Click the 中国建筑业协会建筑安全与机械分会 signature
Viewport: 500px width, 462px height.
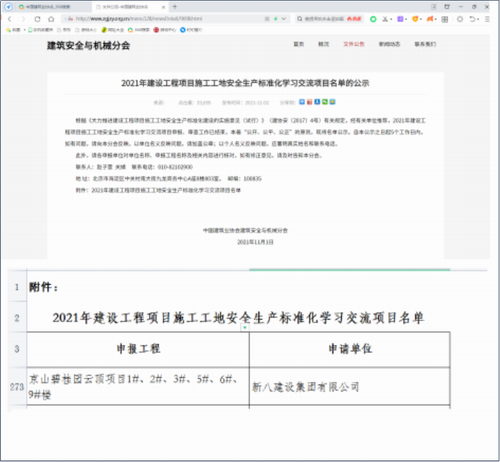[x=245, y=230]
